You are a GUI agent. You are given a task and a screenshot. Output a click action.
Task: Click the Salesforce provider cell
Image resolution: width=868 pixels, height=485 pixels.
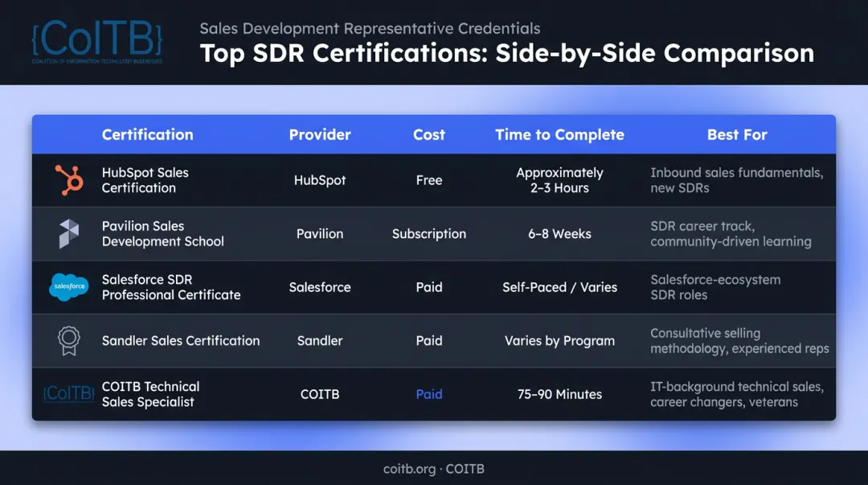point(320,287)
